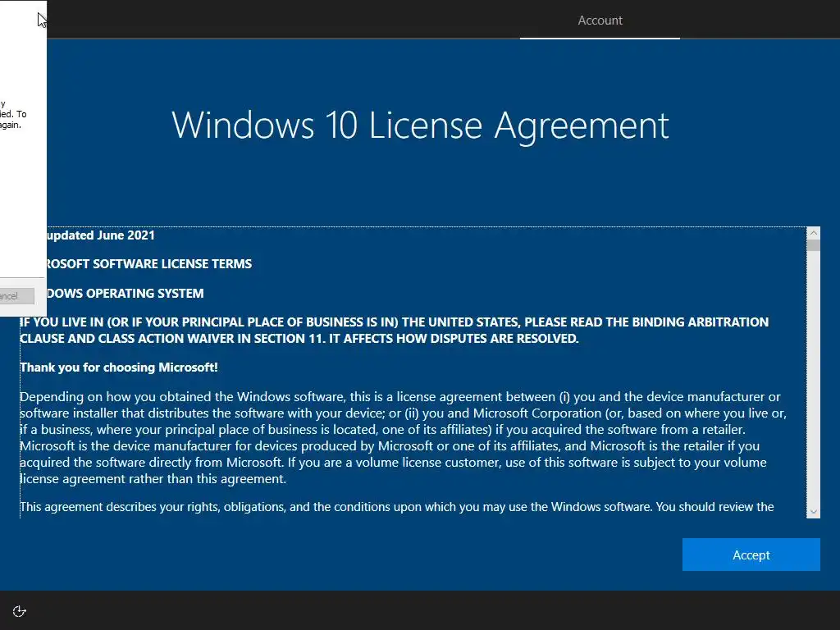Open the Ease of Access icon

(20, 611)
